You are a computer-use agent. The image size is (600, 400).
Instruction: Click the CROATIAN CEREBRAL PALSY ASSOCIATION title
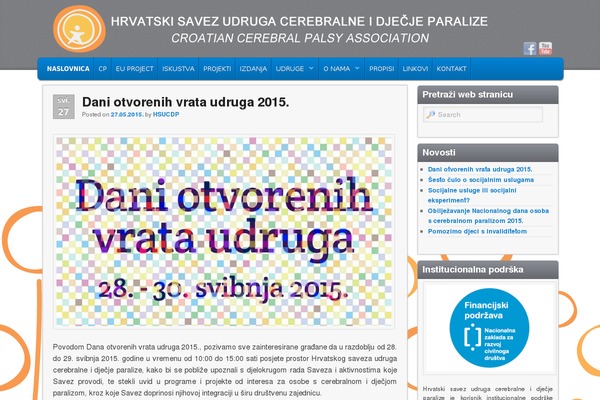[300, 38]
